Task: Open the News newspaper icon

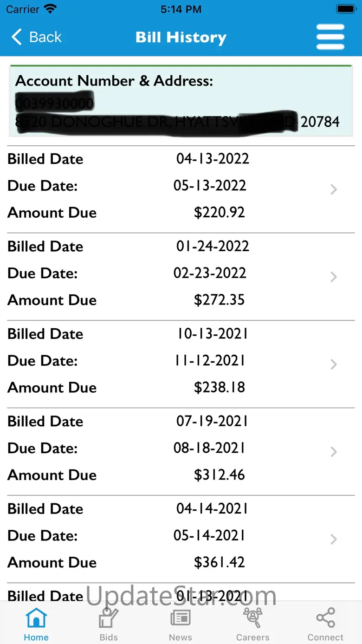Action: (181, 618)
